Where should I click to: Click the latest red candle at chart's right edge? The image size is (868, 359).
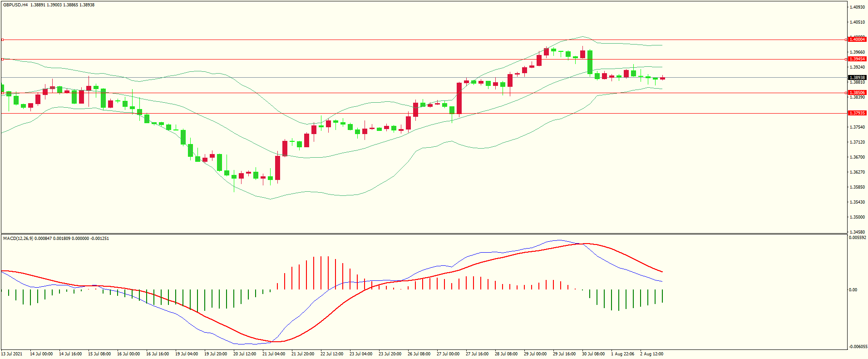[x=663, y=79]
